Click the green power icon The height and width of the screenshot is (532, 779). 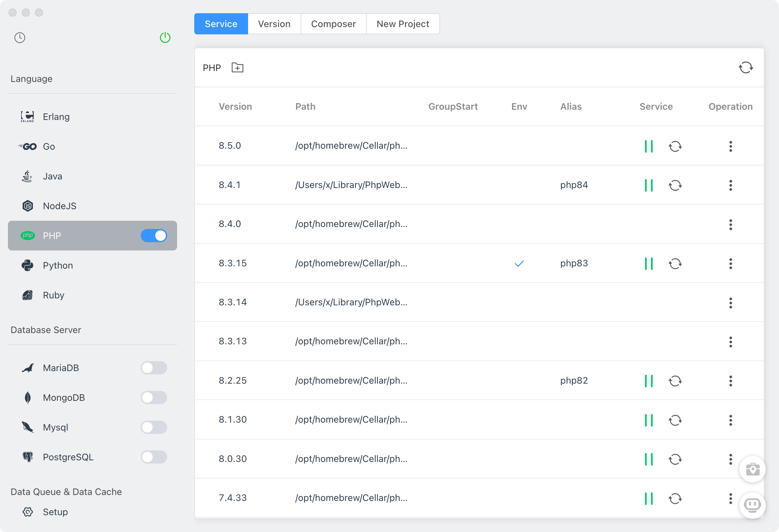coord(165,38)
